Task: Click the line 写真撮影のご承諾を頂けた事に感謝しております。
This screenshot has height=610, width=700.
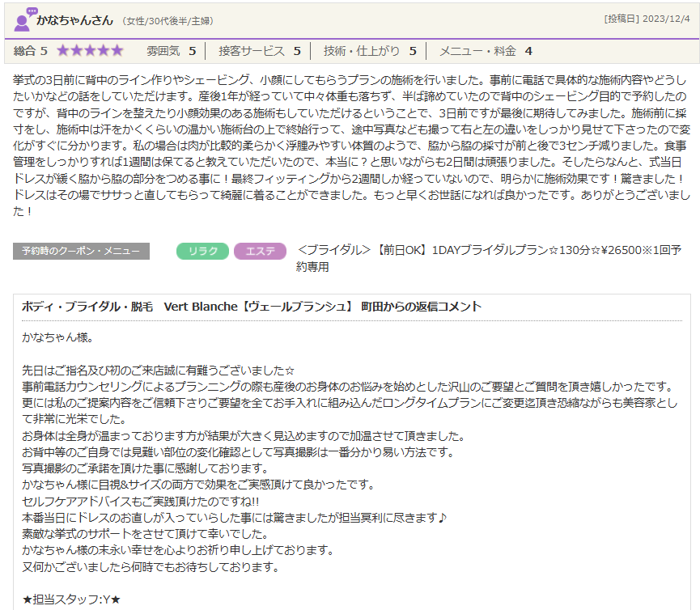Action: point(145,468)
